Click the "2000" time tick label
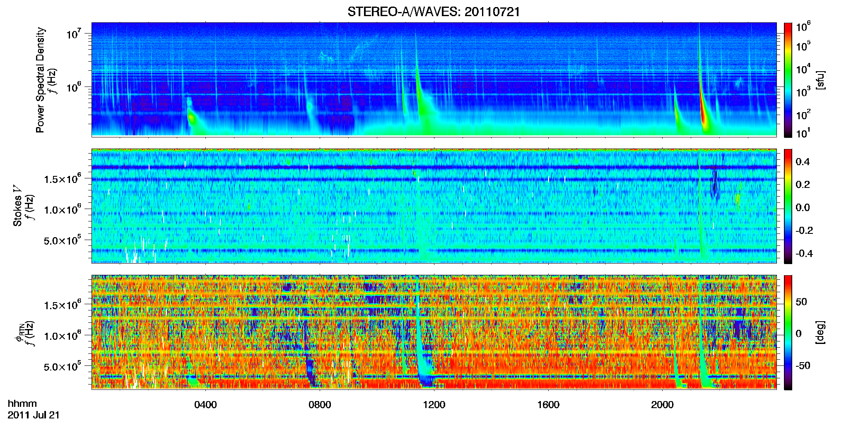Image resolution: width=868 pixels, height=447 pixels. [x=662, y=405]
